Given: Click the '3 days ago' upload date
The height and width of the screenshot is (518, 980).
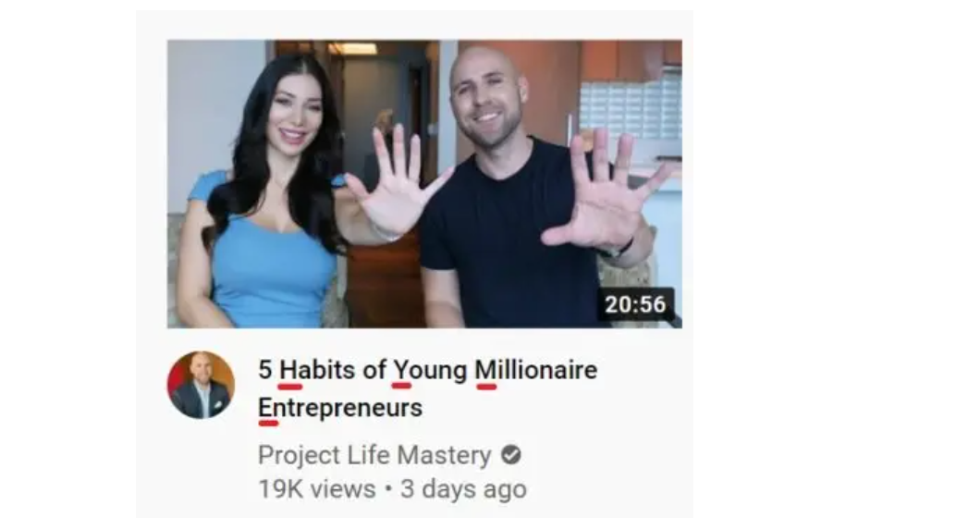Looking at the screenshot, I should 464,490.
